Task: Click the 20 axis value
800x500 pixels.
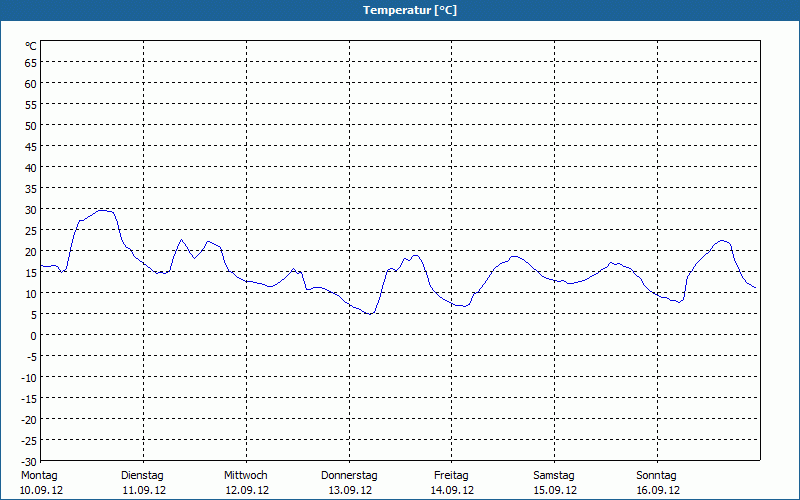Action: pos(31,252)
